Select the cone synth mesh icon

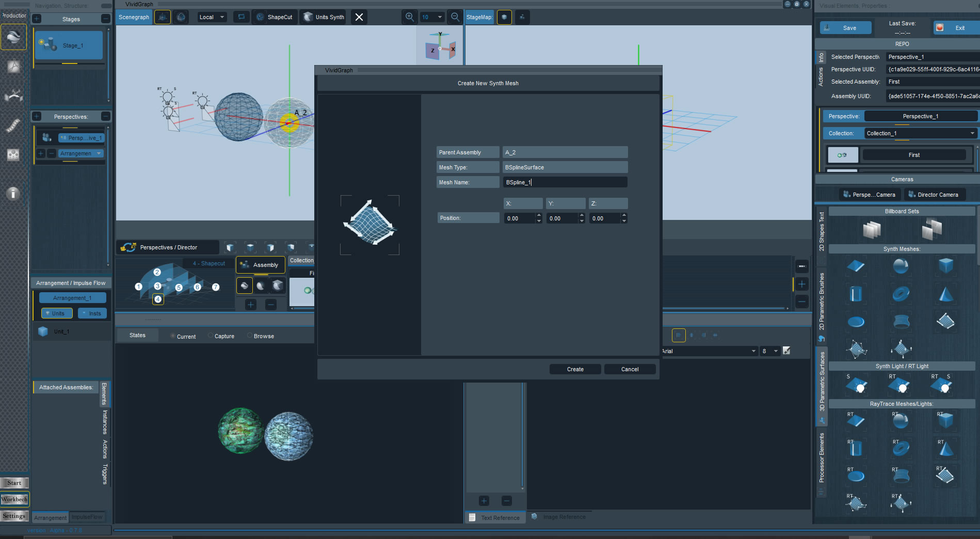[945, 294]
